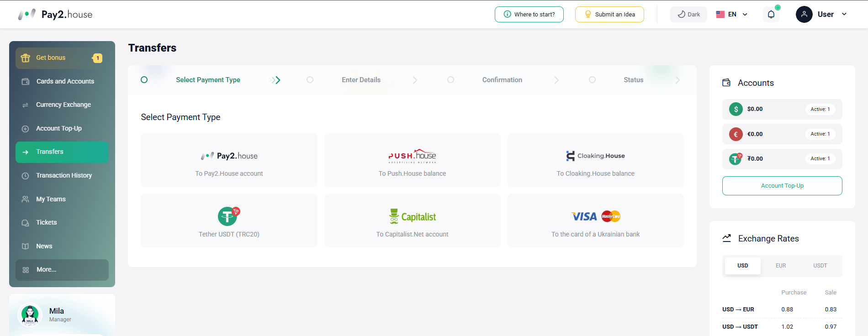Click the Tether USDT logo in payment card
Viewport: 868px width, 336px height.
coord(228,216)
